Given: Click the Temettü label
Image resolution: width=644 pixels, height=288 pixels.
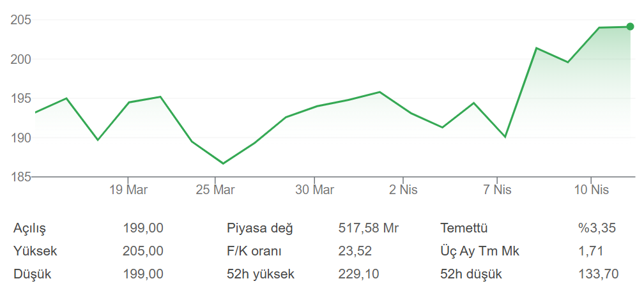Looking at the screenshot, I should (464, 229).
